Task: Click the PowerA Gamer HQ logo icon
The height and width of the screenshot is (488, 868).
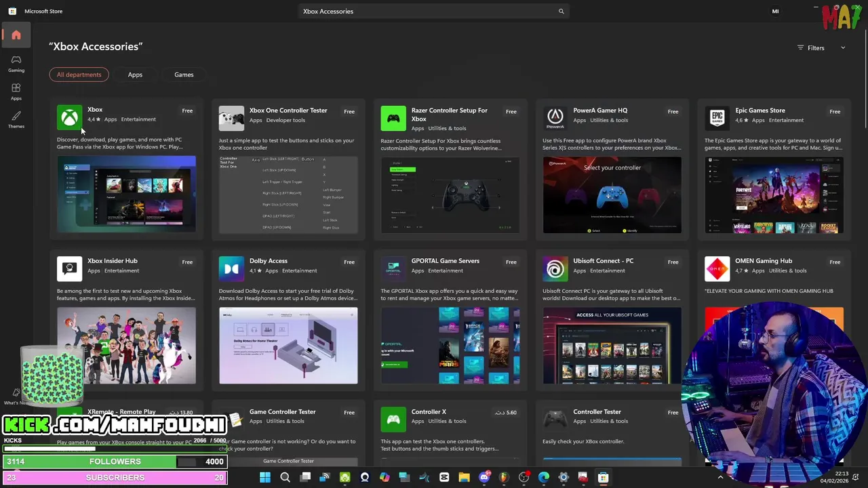Action: pyautogui.click(x=555, y=118)
